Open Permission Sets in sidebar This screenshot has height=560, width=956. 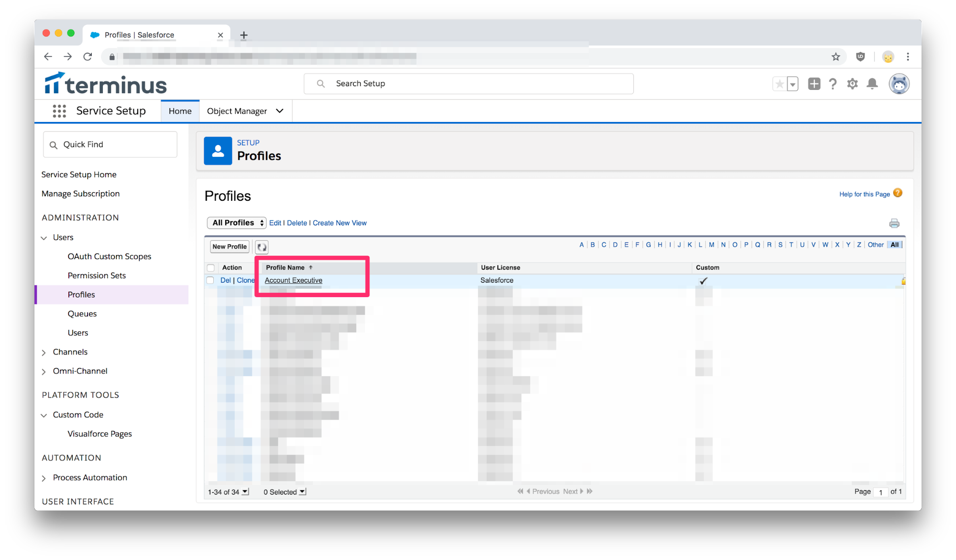97,275
